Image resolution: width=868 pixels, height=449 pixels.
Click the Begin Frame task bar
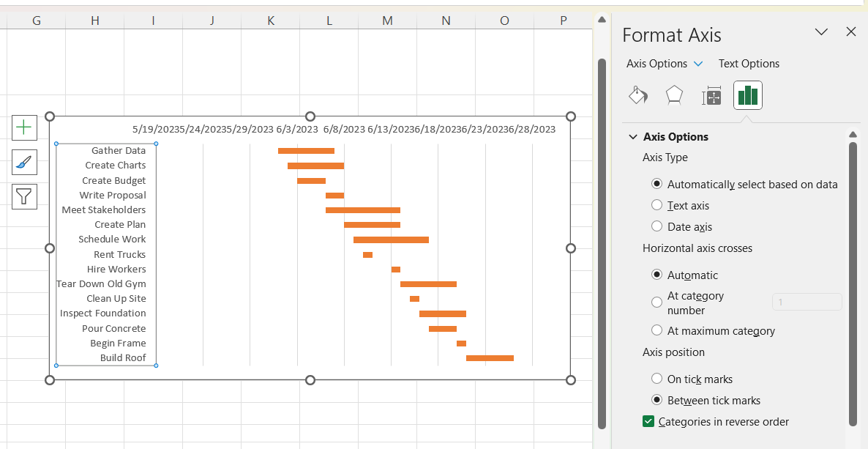(x=461, y=344)
